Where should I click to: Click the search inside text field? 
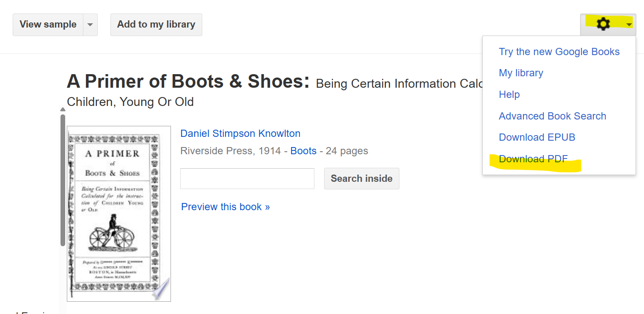pos(247,178)
